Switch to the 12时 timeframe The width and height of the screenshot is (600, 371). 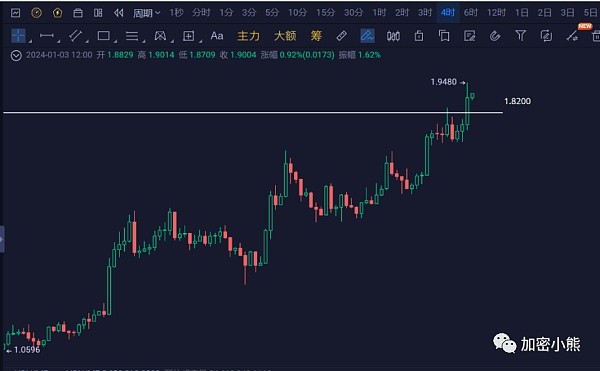coord(496,13)
